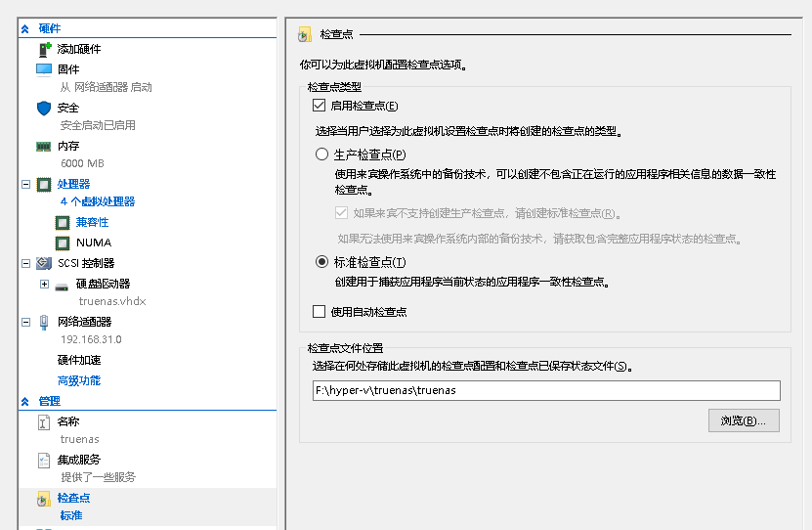The image size is (812, 530).
Task: Enable the automatic checkpoints (使用自动检查点) checkbox
Action: coord(319,312)
